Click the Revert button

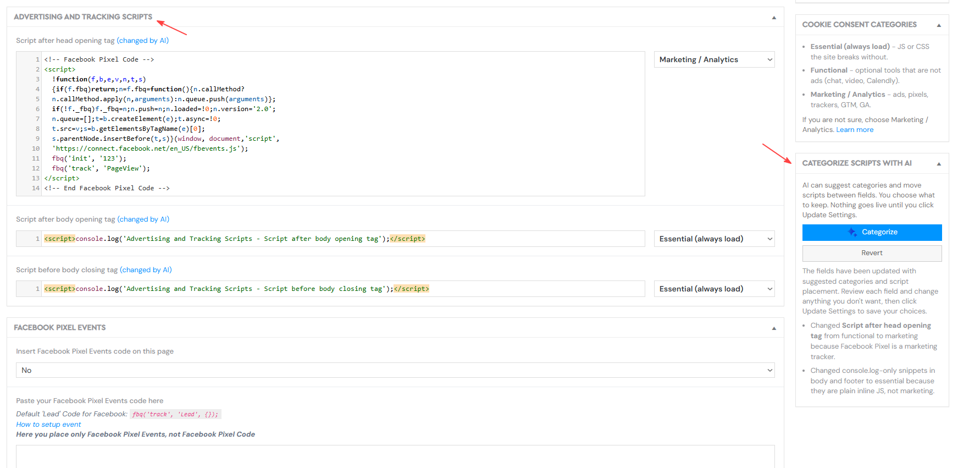coord(872,253)
